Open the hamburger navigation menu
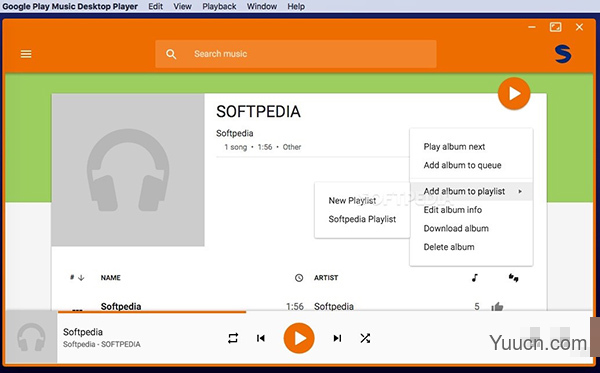 click(x=26, y=54)
